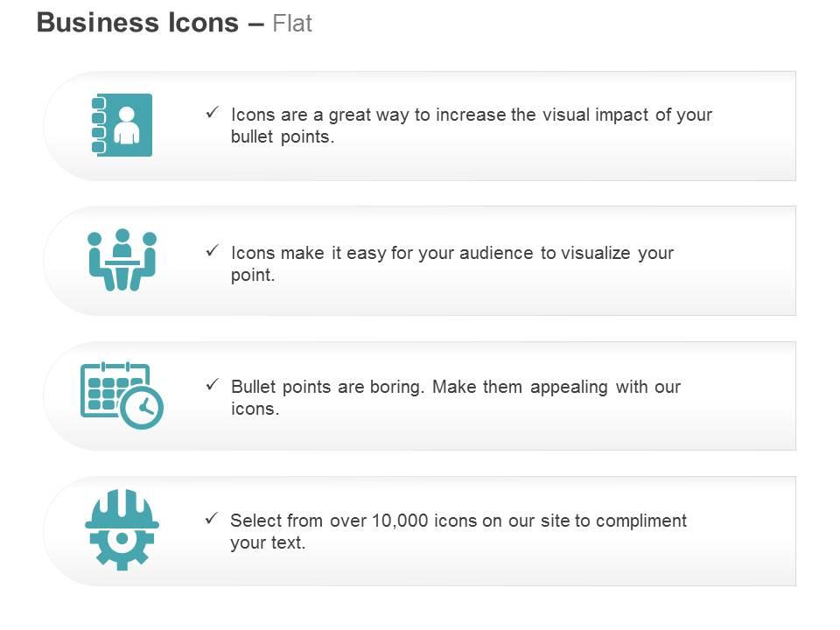Click the checkmark beside 'Icons make it easy'
This screenshot has height=630, width=840.
(213, 251)
